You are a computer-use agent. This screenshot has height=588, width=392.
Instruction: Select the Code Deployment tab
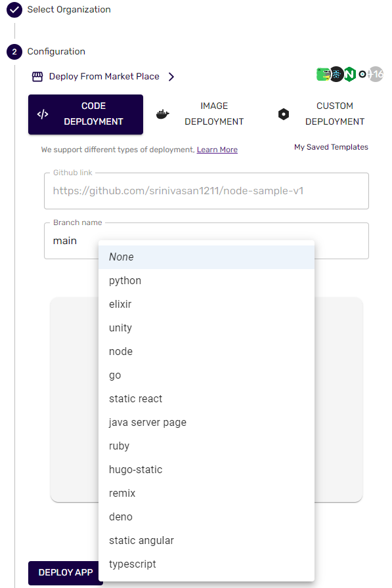pos(85,114)
